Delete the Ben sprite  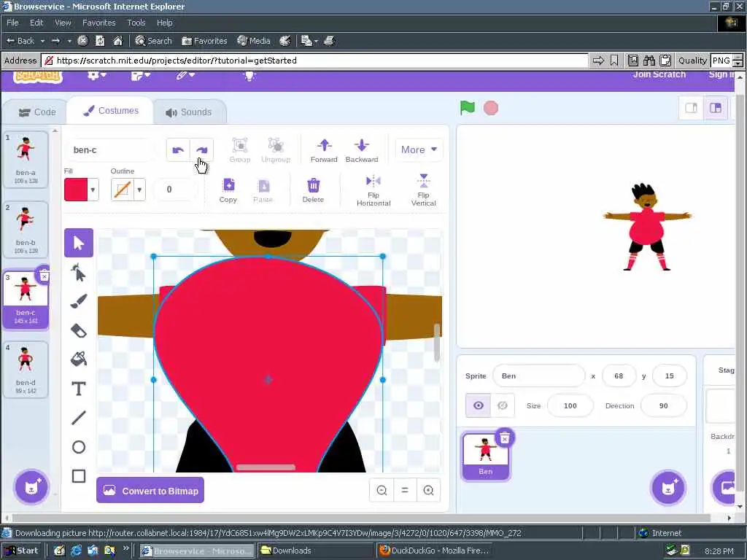pos(505,437)
